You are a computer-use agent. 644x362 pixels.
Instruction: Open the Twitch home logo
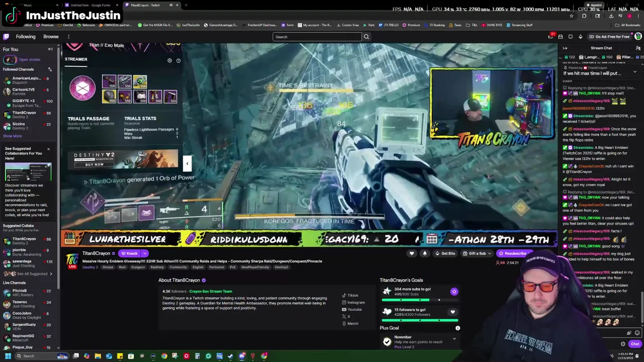6,37
